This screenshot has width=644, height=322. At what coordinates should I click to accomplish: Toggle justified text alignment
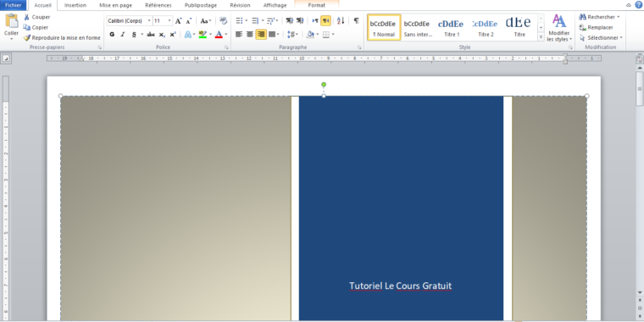pyautogui.click(x=271, y=35)
